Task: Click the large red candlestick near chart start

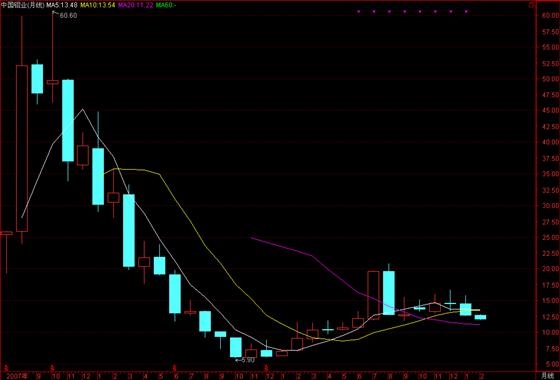Action: click(x=22, y=148)
